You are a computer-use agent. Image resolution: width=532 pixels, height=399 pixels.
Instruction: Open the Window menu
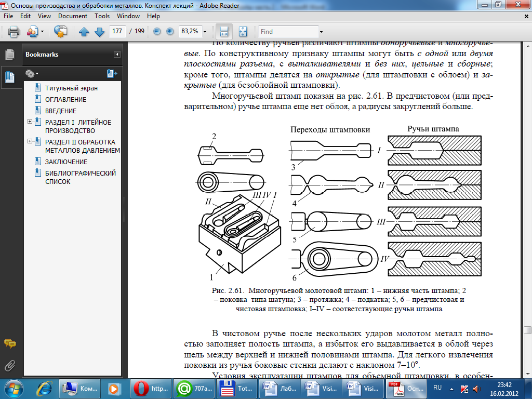click(128, 16)
